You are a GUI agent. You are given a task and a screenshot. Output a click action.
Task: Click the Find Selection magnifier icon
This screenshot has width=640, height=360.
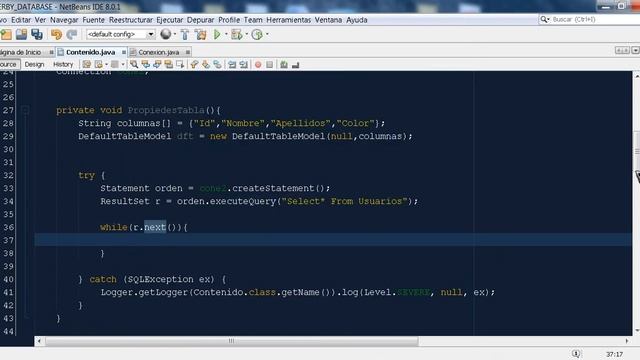point(134,64)
